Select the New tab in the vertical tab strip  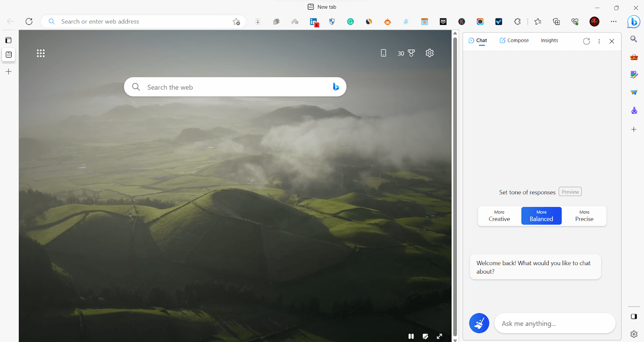click(x=8, y=55)
